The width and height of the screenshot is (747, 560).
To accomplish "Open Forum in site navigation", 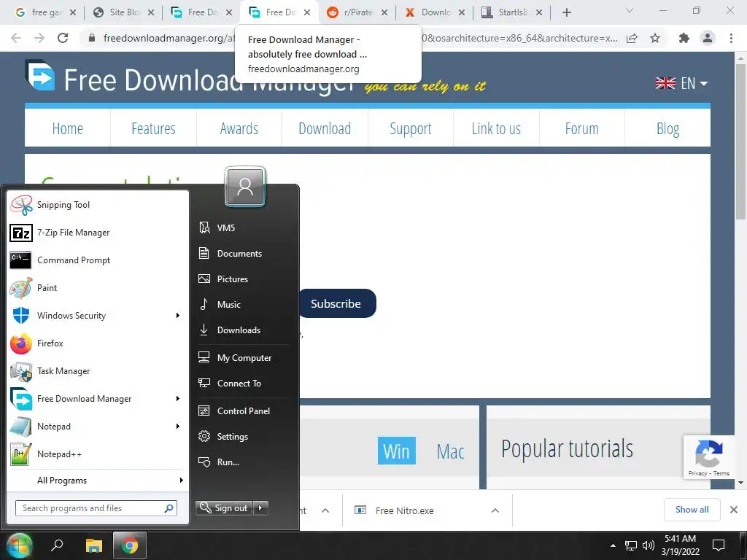I will click(581, 128).
